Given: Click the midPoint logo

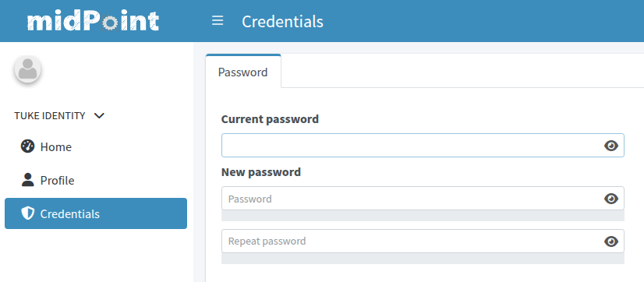Looking at the screenshot, I should click(94, 21).
